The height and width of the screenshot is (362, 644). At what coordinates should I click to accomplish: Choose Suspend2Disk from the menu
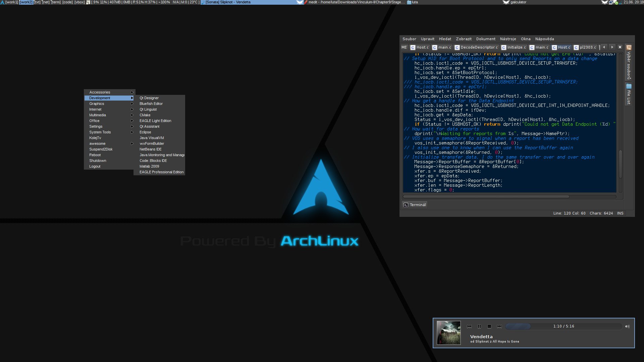109,149
